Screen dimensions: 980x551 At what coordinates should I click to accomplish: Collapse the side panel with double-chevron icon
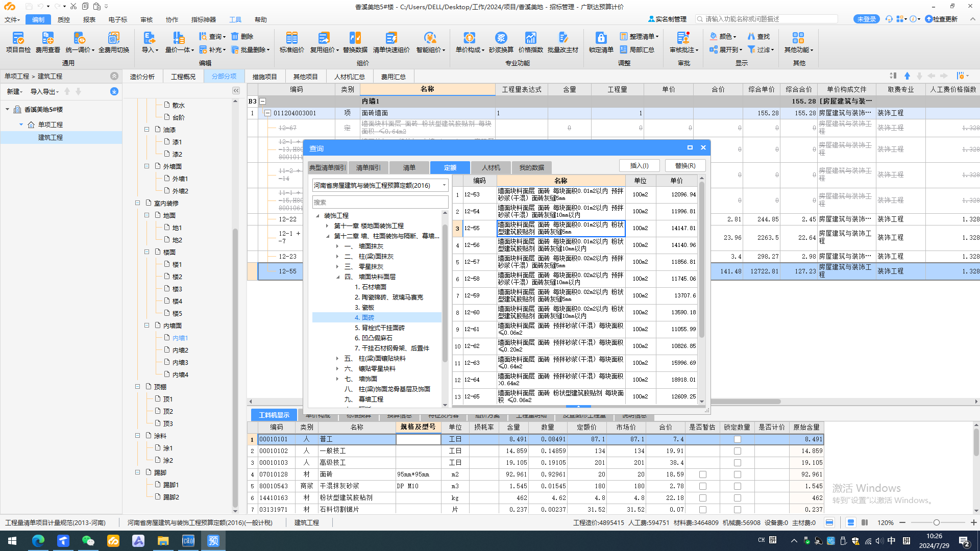pos(236,90)
